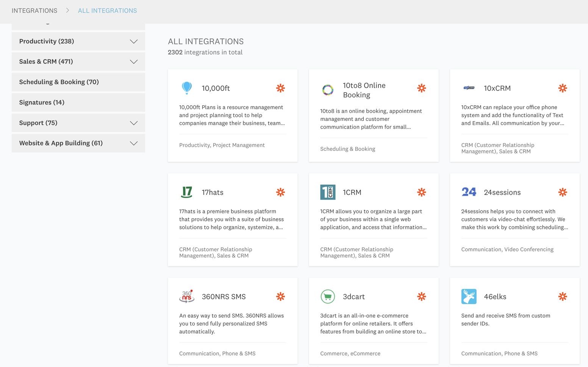Click CRM category tags on 10xCRM card

[x=498, y=148]
